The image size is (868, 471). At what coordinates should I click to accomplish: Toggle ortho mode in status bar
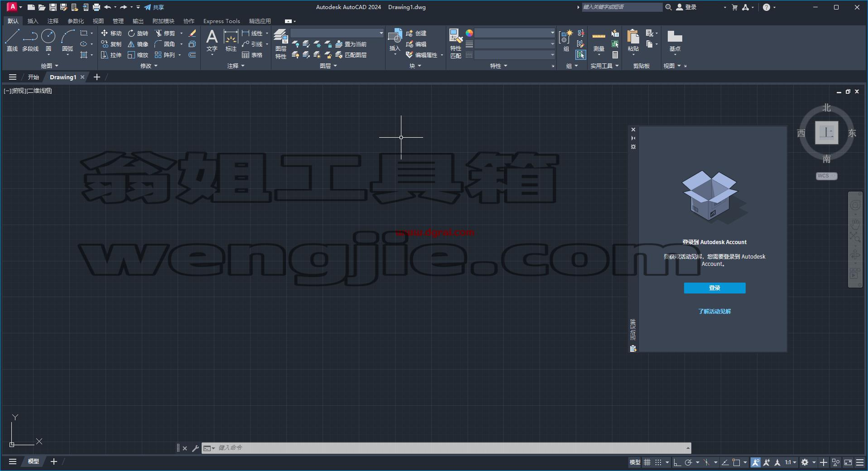click(x=677, y=462)
